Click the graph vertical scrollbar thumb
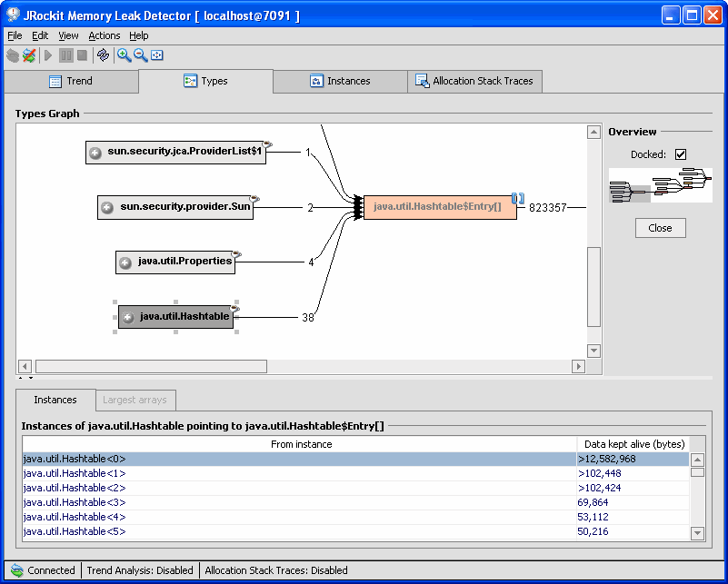The width and height of the screenshot is (728, 584). click(593, 287)
